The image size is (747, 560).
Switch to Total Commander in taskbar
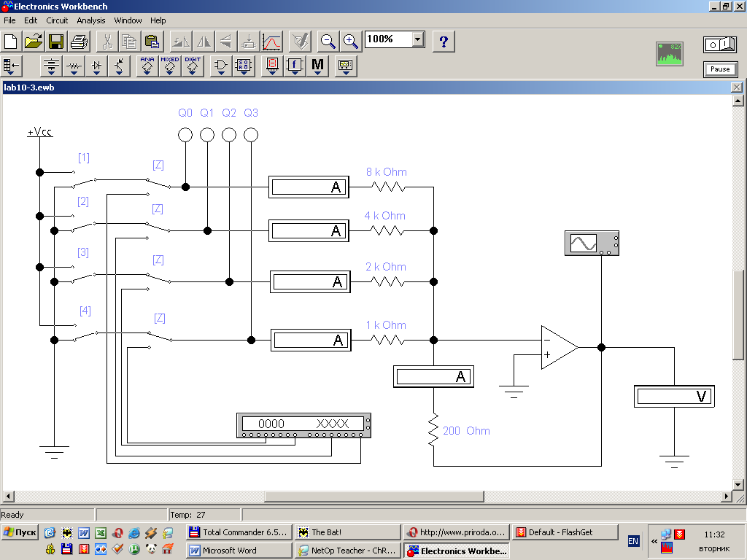pyautogui.click(x=239, y=532)
